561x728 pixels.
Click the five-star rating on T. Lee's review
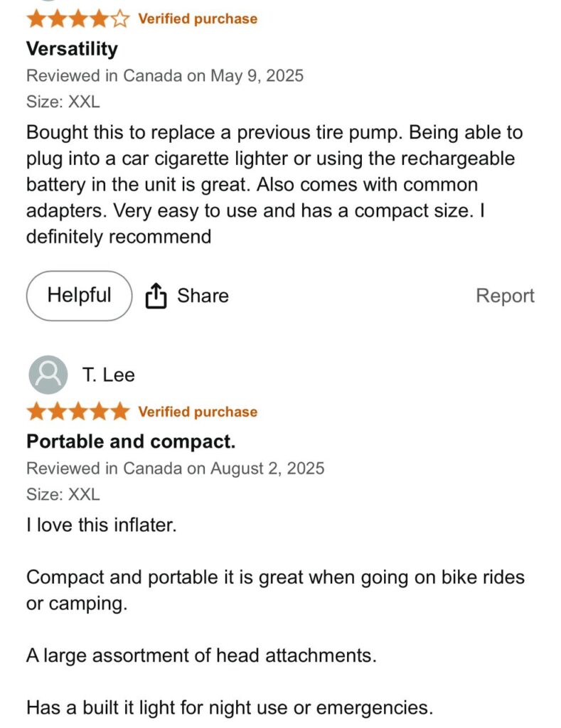point(78,412)
